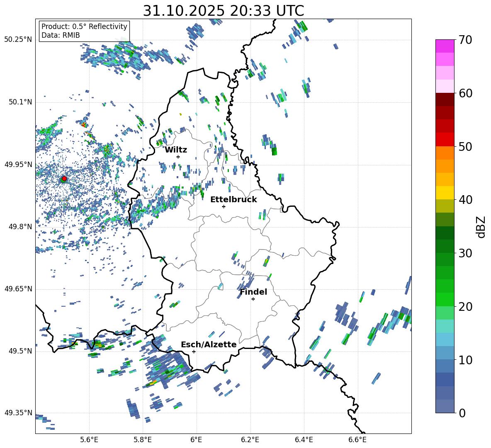Image resolution: width=491 pixels, height=448 pixels.
Task: Click the 6.2°E longitude tick label
Action: (250, 440)
